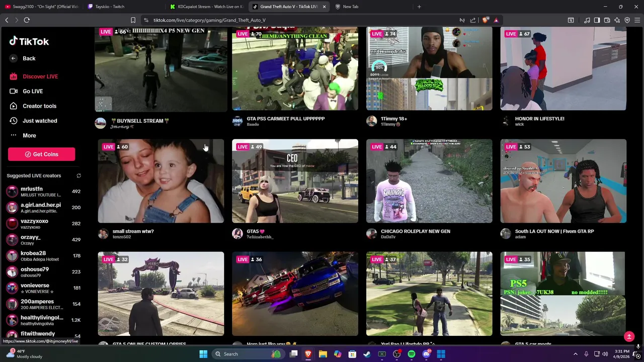Screen dimensions: 644x362
Task: Click adam's avatar under South LA stream
Action: 506,234
